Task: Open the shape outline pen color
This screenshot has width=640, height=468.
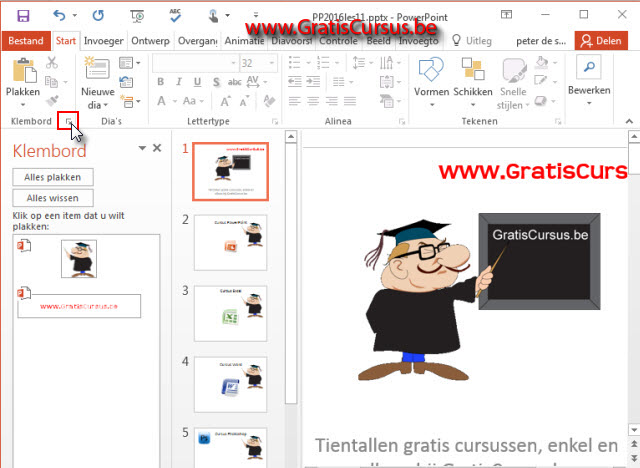Action: [541, 81]
